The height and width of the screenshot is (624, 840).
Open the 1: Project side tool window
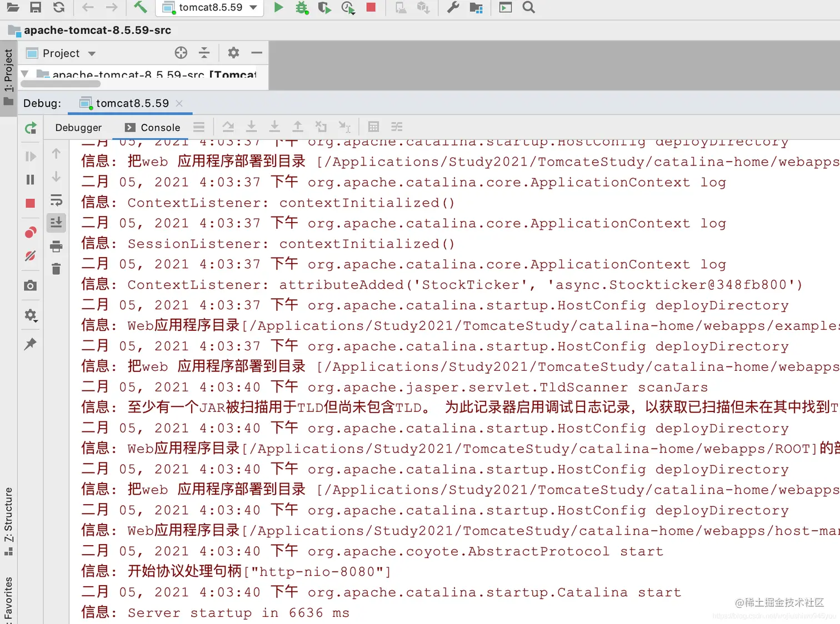point(8,78)
